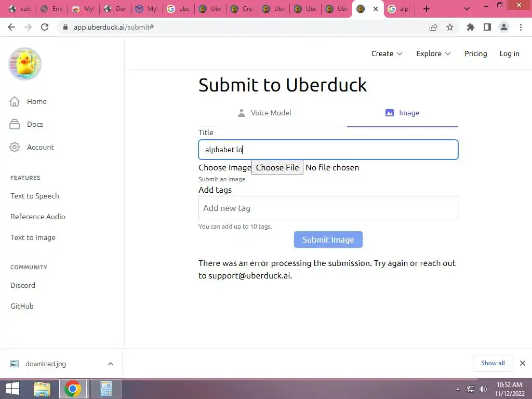
Task: Click Log in
Action: coord(509,54)
